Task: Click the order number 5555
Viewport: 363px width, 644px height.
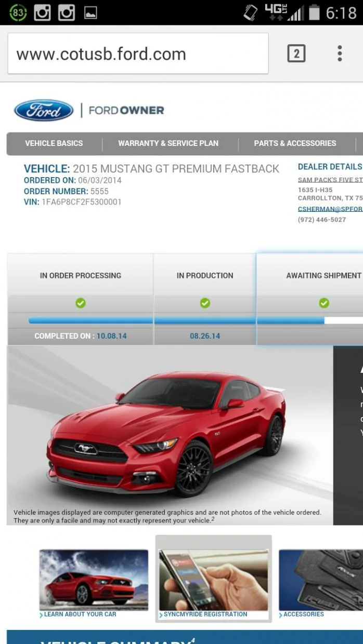Action: (x=99, y=191)
